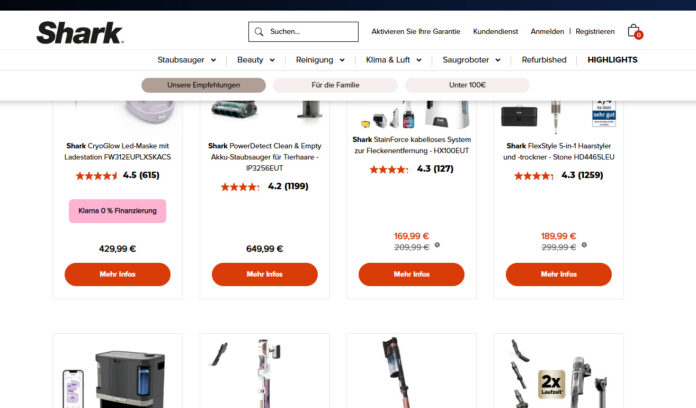This screenshot has width=696, height=408.
Task: Click Klarna 0 % Finanzierung badge
Action: click(x=117, y=210)
